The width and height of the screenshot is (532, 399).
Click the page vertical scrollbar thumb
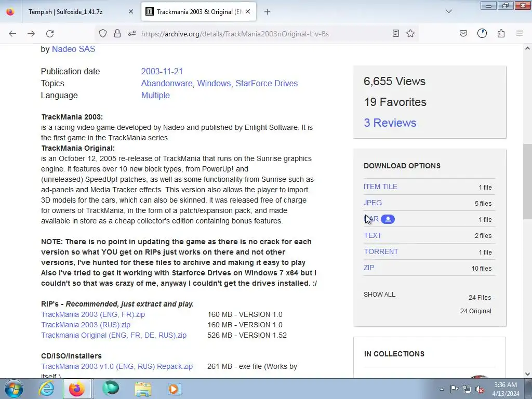click(x=527, y=181)
